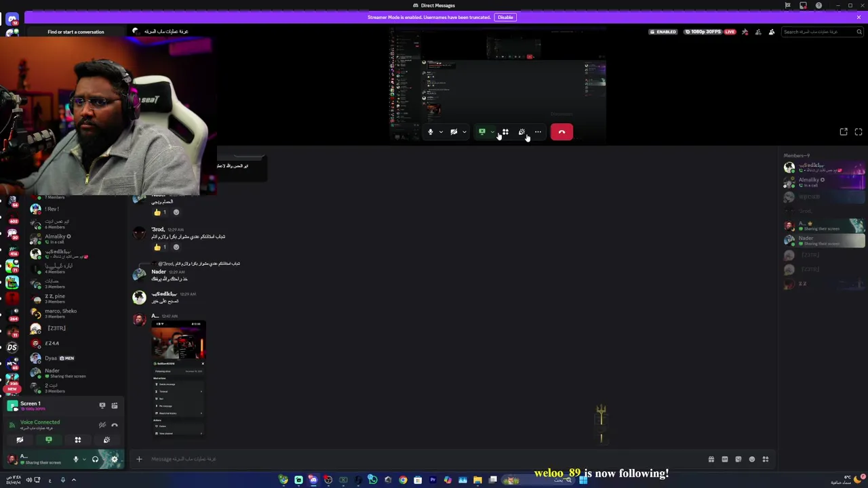868x488 pixels.
Task: Open sticker picker in message bar
Action: click(x=738, y=459)
